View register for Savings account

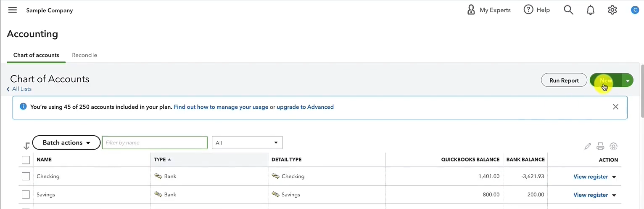(591, 195)
